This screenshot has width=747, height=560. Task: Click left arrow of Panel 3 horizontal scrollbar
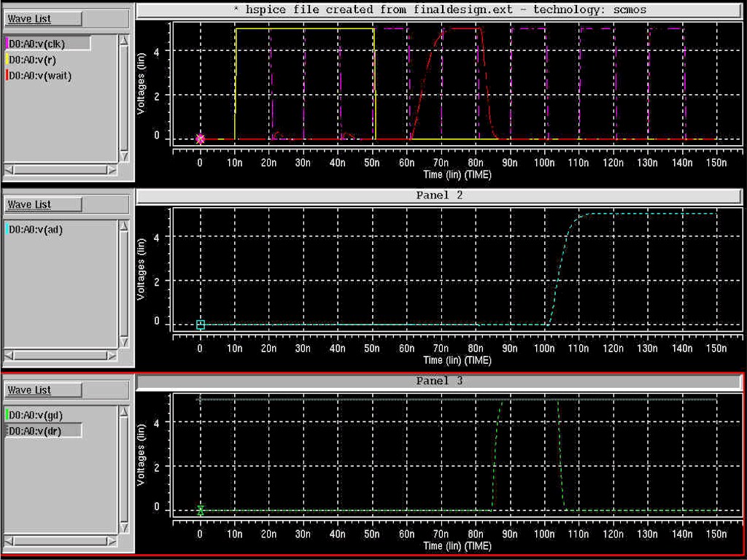pyautogui.click(x=9, y=542)
